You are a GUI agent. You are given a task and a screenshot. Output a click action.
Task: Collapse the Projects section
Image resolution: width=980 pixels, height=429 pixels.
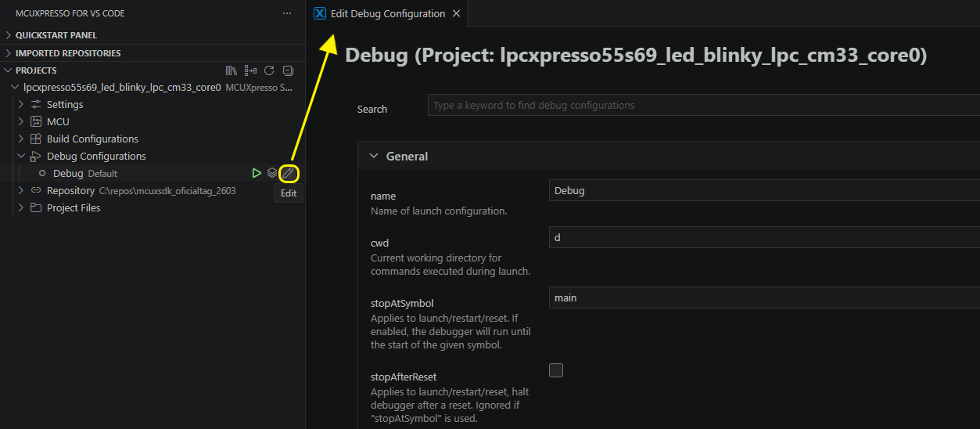point(9,70)
